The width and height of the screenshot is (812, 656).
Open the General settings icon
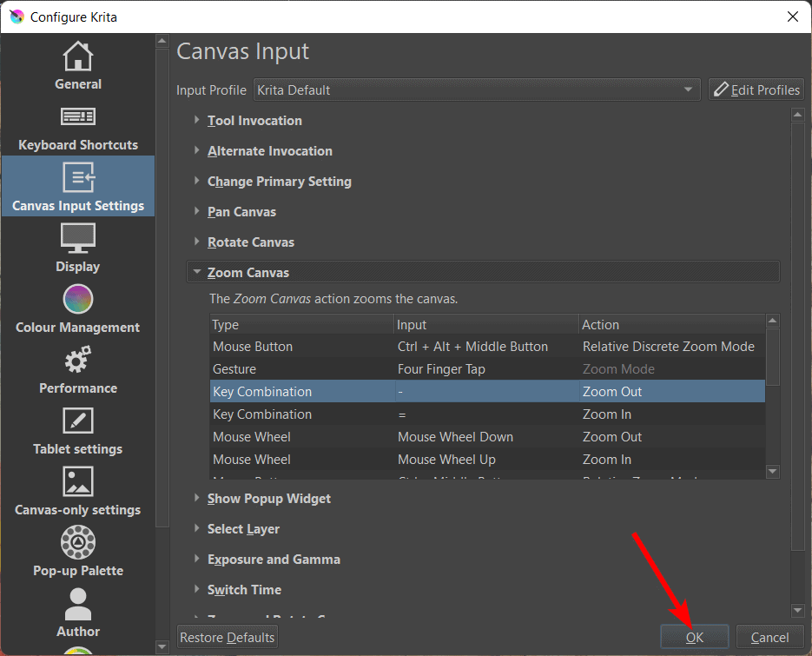[78, 57]
